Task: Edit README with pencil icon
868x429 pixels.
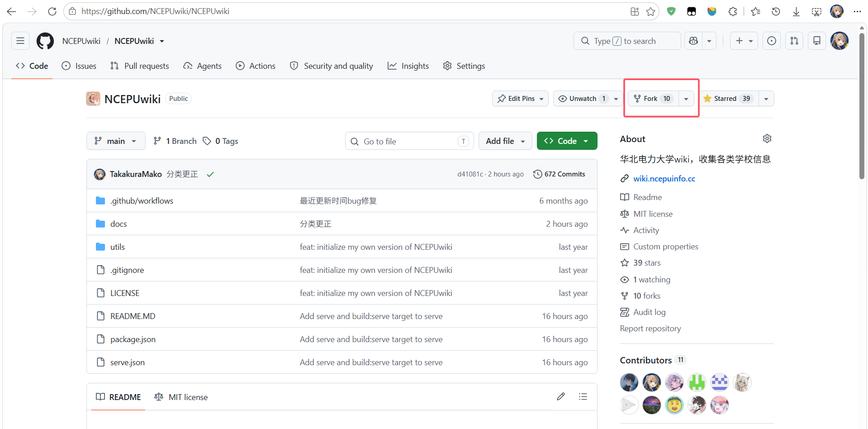Action: tap(561, 396)
